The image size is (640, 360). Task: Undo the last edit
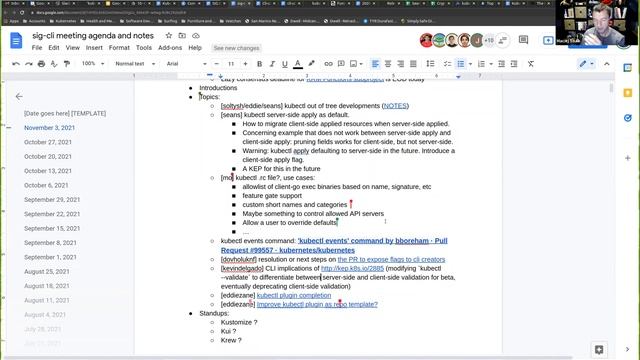(16, 64)
